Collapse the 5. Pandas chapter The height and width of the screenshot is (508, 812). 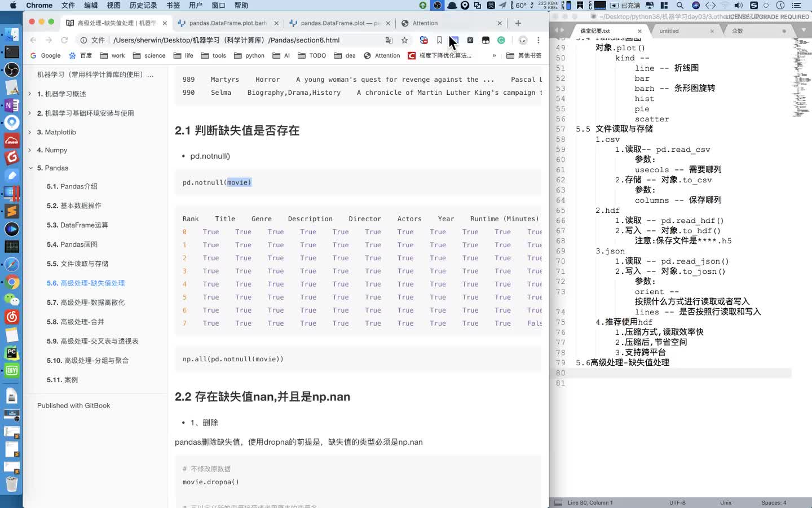tap(30, 168)
